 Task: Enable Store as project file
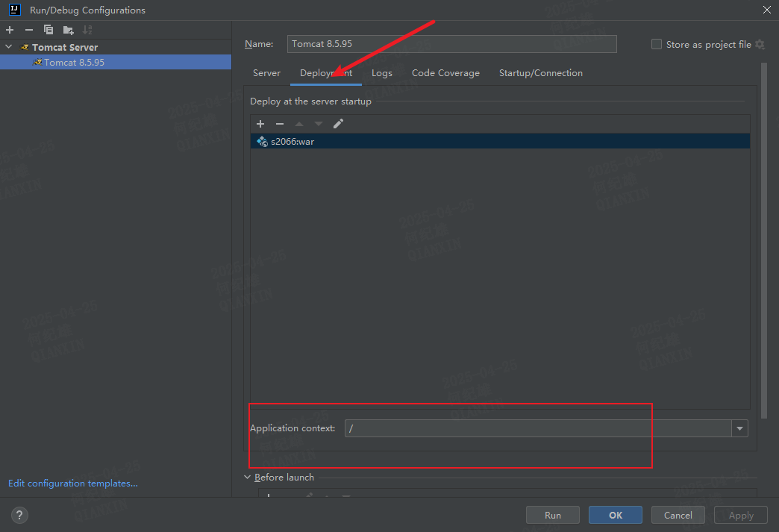click(657, 44)
